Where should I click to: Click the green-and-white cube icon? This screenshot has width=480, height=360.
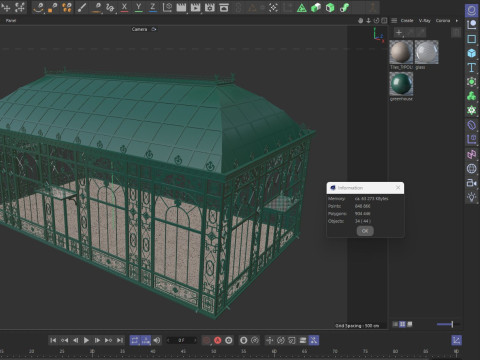tap(316, 7)
